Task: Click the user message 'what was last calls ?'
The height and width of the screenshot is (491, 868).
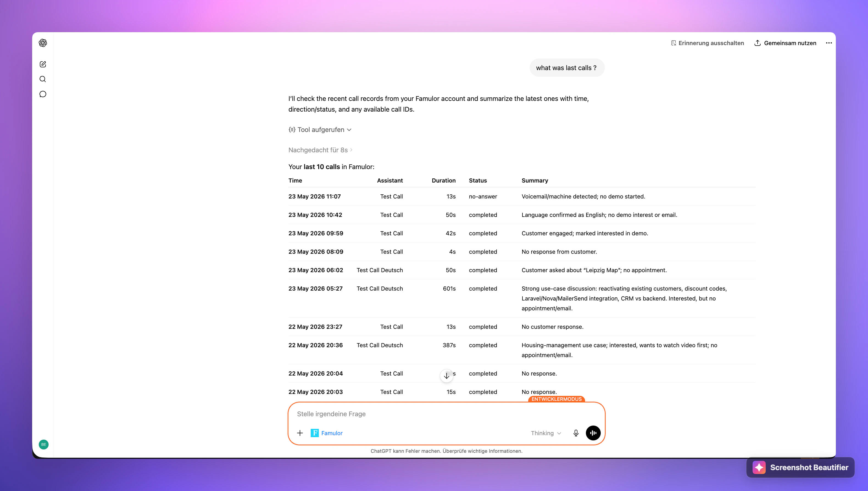Action: click(567, 68)
